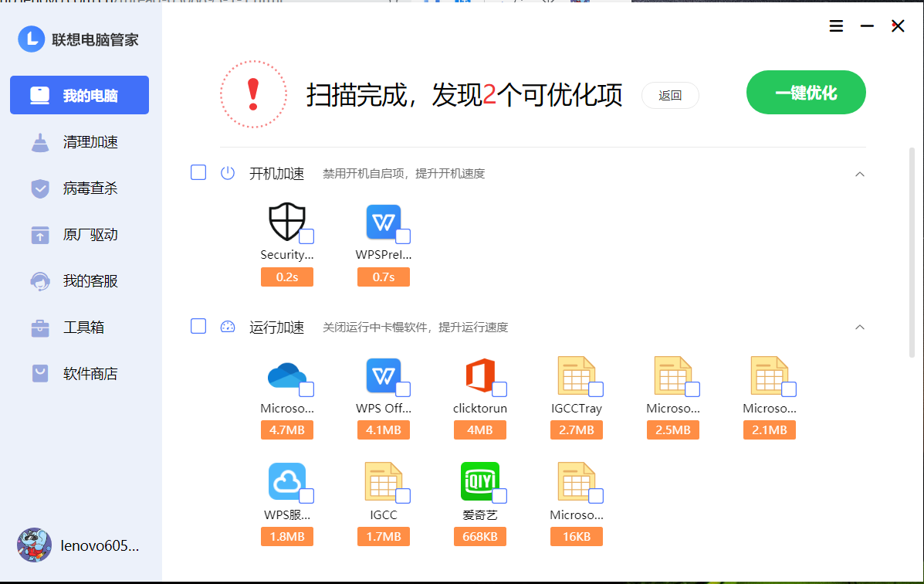This screenshot has height=584, width=924.
Task: Click the 4.1MB memory badge
Action: click(384, 430)
